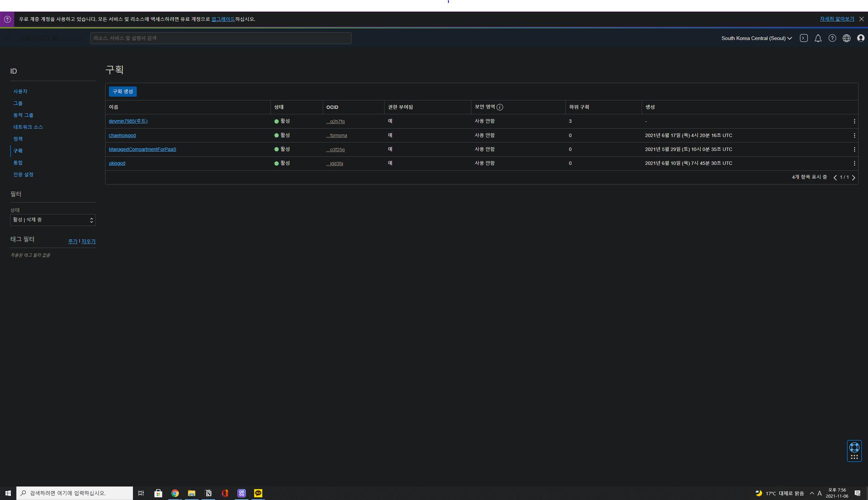Open the user profile avatar icon
Image resolution: width=868 pixels, height=500 pixels.
pos(861,38)
